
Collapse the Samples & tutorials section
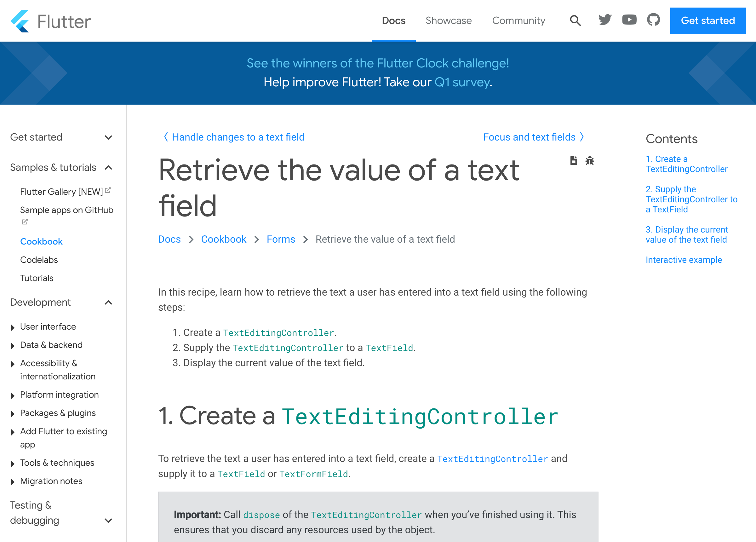pyautogui.click(x=108, y=167)
